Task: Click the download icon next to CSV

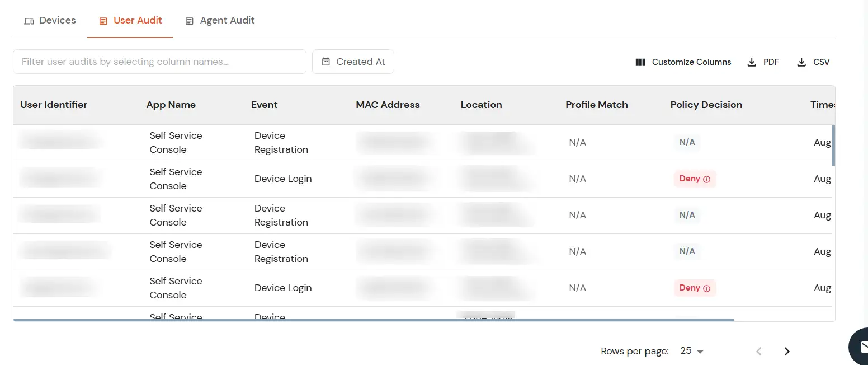Action: [801, 62]
